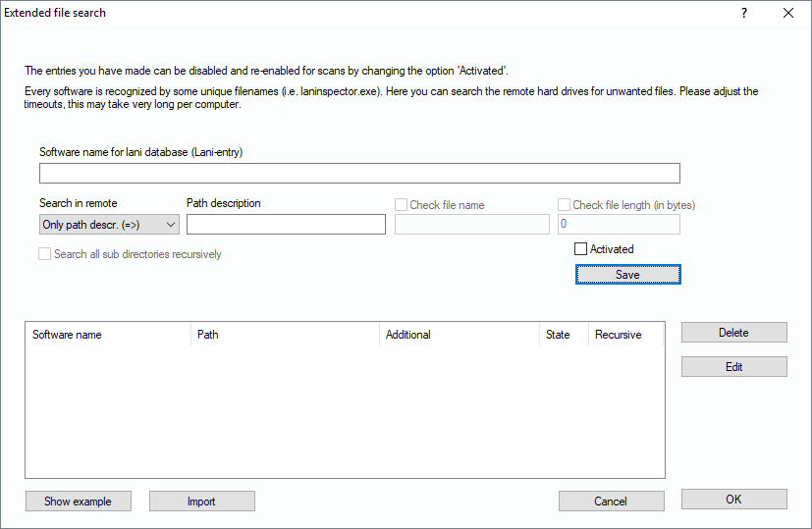
Task: Click the file name text field
Action: (471, 225)
